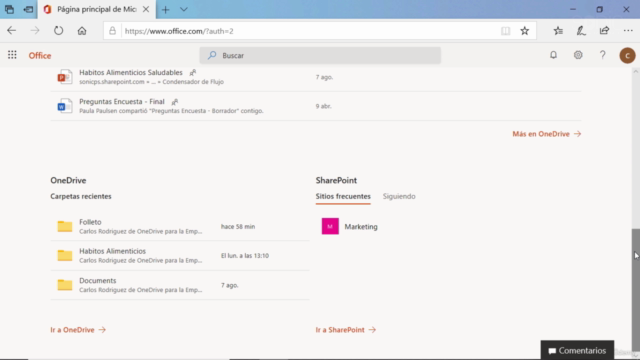The height and width of the screenshot is (360, 640).
Task: Open Habitos Alimenticios Saludables presentation
Action: click(x=131, y=73)
